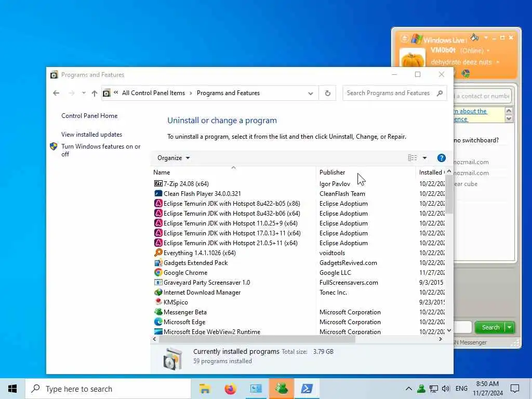Image resolution: width=532 pixels, height=399 pixels.
Task: Select Internet Download Manager icon
Action: tap(158, 292)
